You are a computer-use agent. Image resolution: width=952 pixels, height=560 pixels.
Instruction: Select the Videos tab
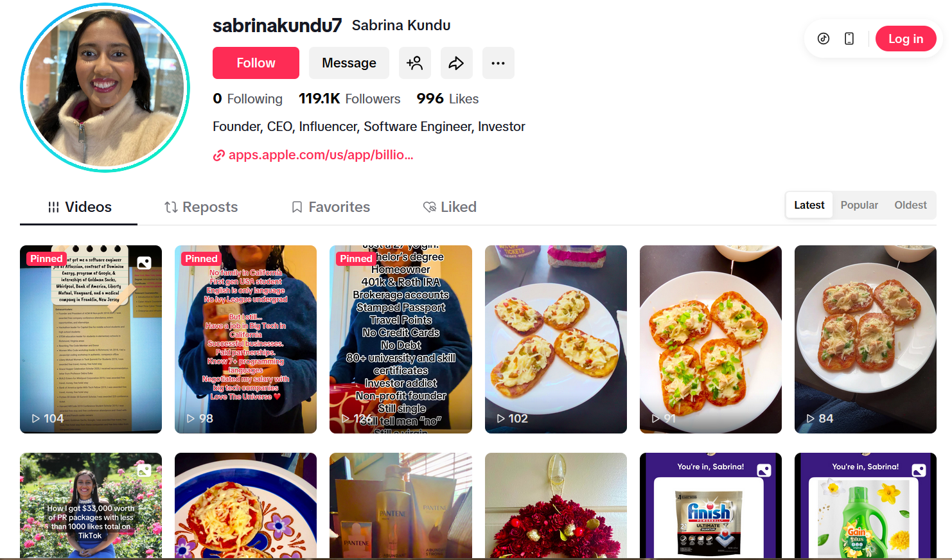pos(79,207)
